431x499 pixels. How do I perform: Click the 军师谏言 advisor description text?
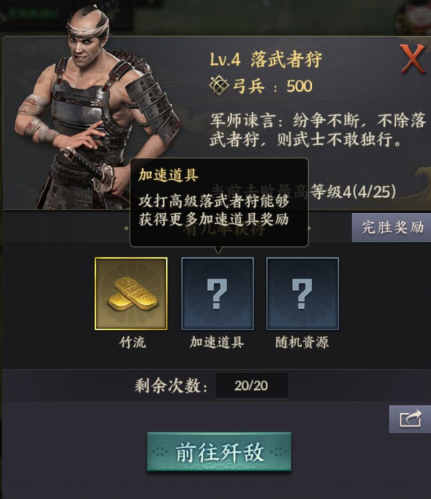tap(318, 130)
